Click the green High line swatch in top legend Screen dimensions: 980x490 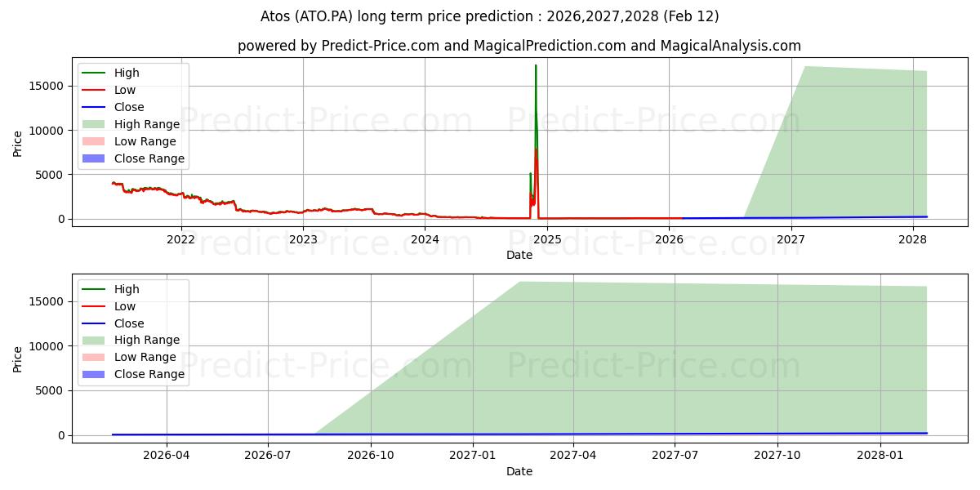(x=94, y=73)
